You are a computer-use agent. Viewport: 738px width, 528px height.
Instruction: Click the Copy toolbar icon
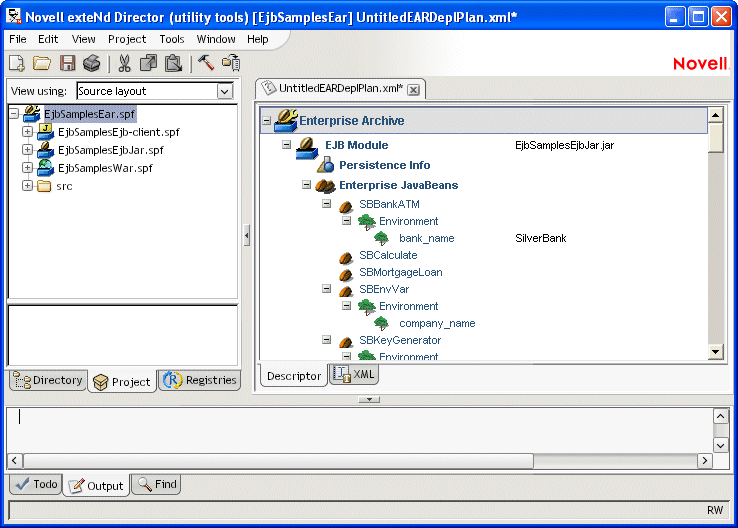click(x=149, y=63)
